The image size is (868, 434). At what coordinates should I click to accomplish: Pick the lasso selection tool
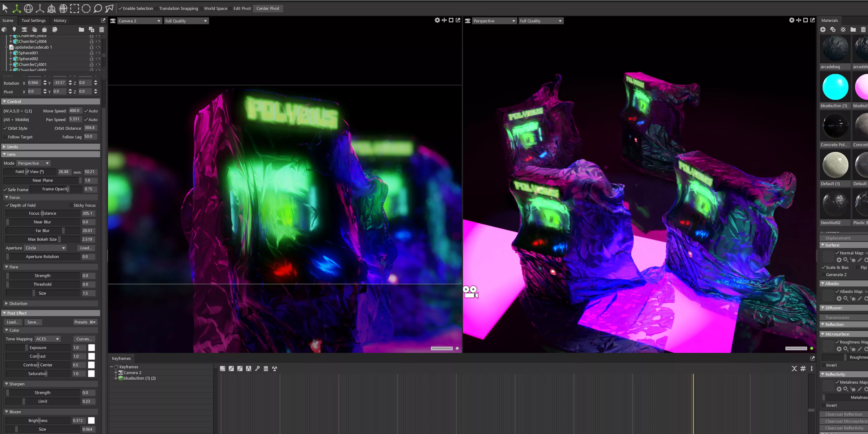98,8
